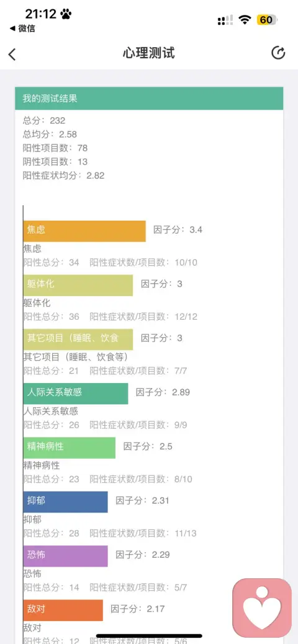Tap the 心理测试 page title
The height and width of the screenshot is (644, 298).
[x=148, y=53]
